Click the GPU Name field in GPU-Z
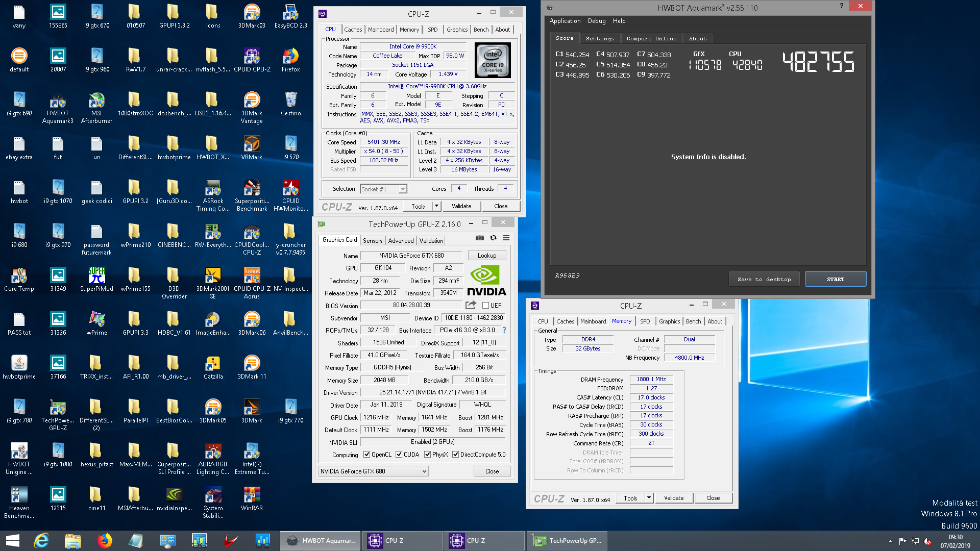Viewport: 980px width, 551px height. pos(411,256)
